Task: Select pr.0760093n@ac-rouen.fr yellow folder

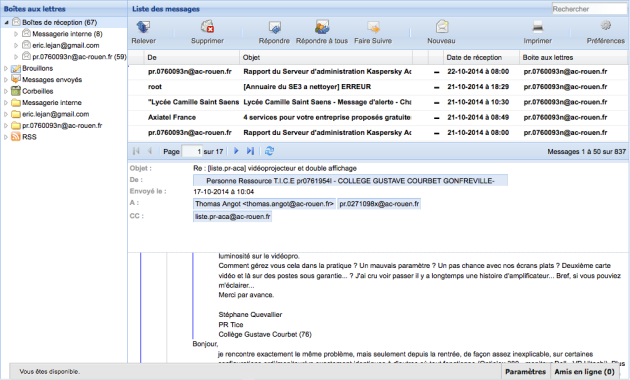Action: tap(62, 125)
